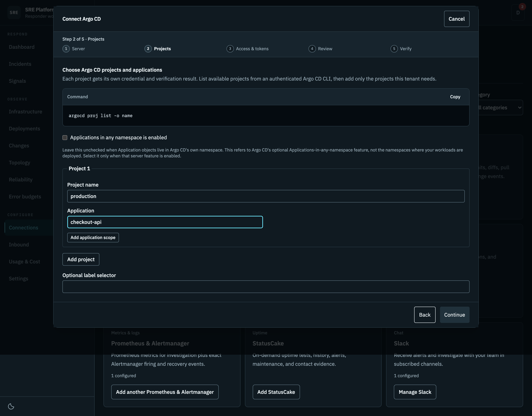The width and height of the screenshot is (532, 416).
Task: Select step 5 Verify circle
Action: [x=394, y=49]
